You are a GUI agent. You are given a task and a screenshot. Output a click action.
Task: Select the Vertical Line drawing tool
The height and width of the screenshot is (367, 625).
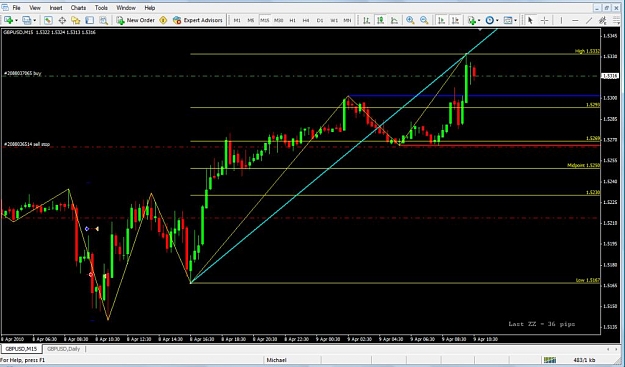[561, 20]
